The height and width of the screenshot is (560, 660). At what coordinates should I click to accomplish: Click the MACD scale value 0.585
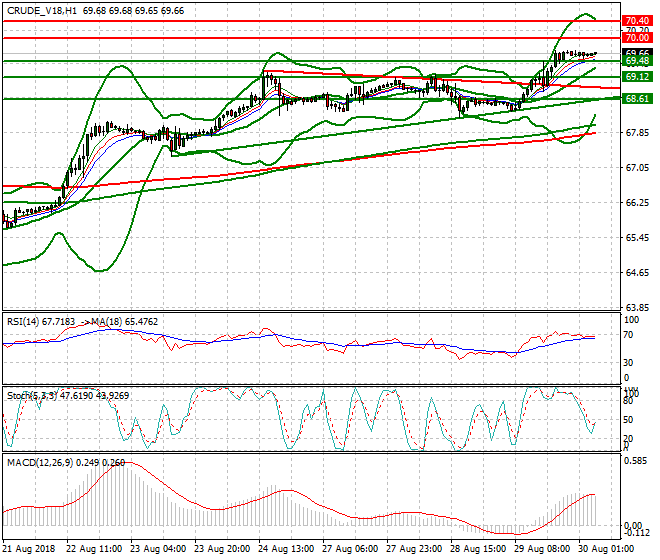pyautogui.click(x=636, y=461)
